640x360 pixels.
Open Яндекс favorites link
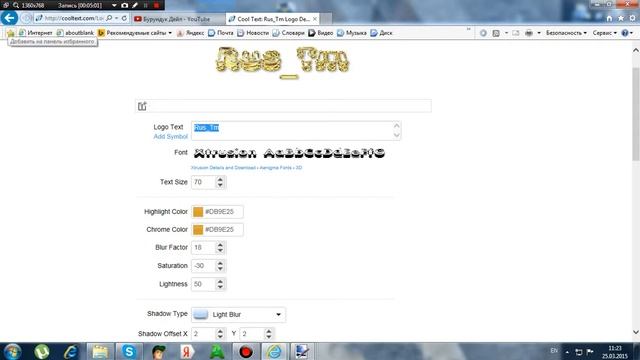[x=191, y=33]
